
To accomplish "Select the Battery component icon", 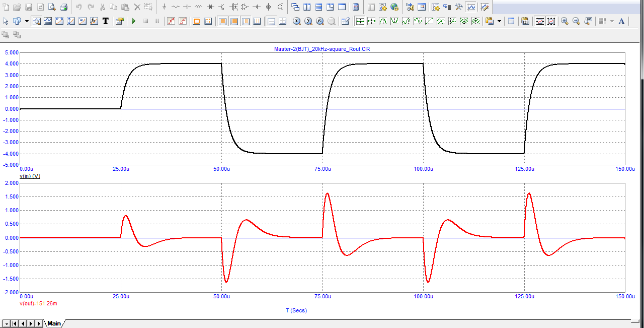I will [x=257, y=7].
